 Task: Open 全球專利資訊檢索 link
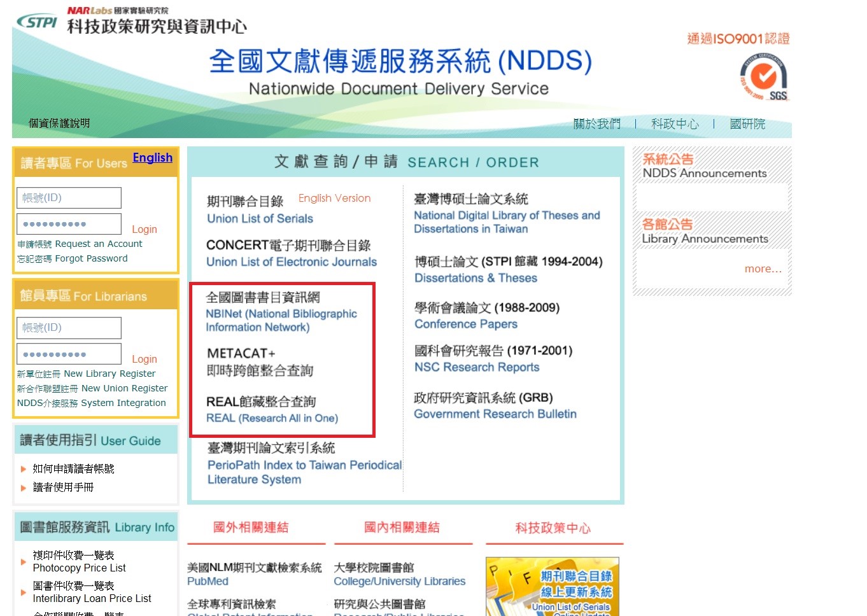(232, 605)
